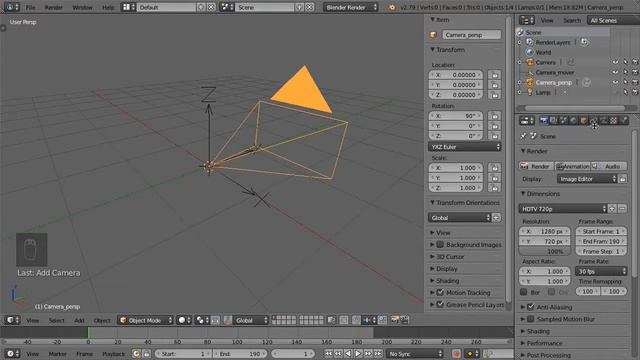
Task: Open the Window menu
Action: [82, 7]
